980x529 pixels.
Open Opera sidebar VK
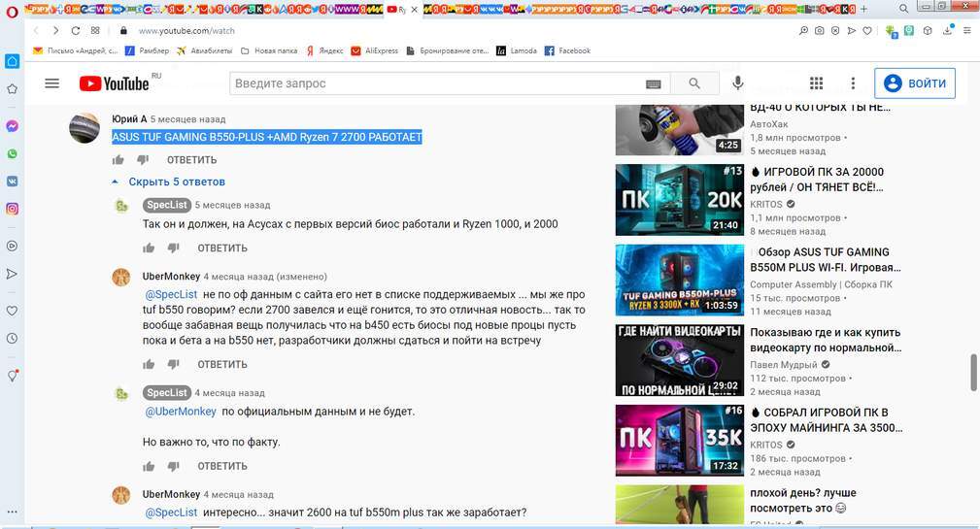12,182
